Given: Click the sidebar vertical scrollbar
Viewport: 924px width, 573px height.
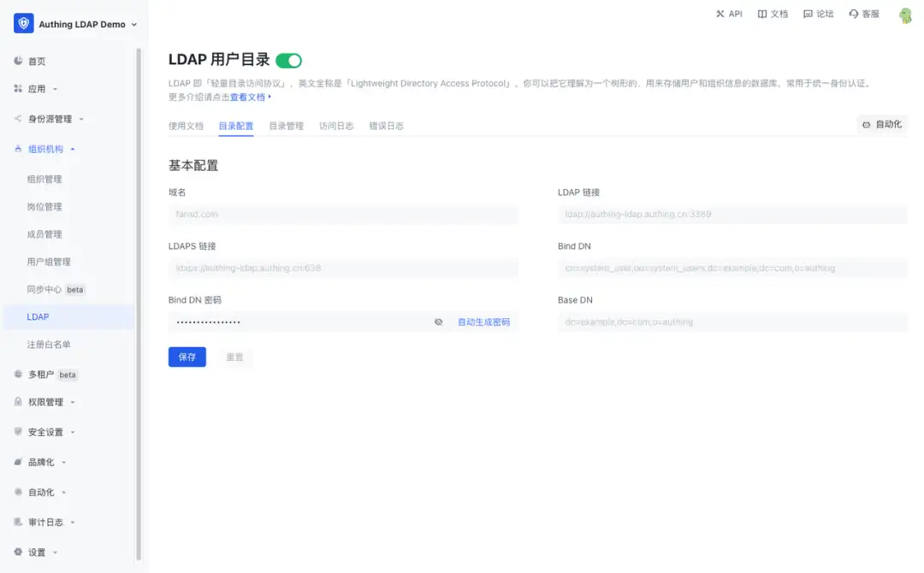Looking at the screenshot, I should pyautogui.click(x=139, y=304).
